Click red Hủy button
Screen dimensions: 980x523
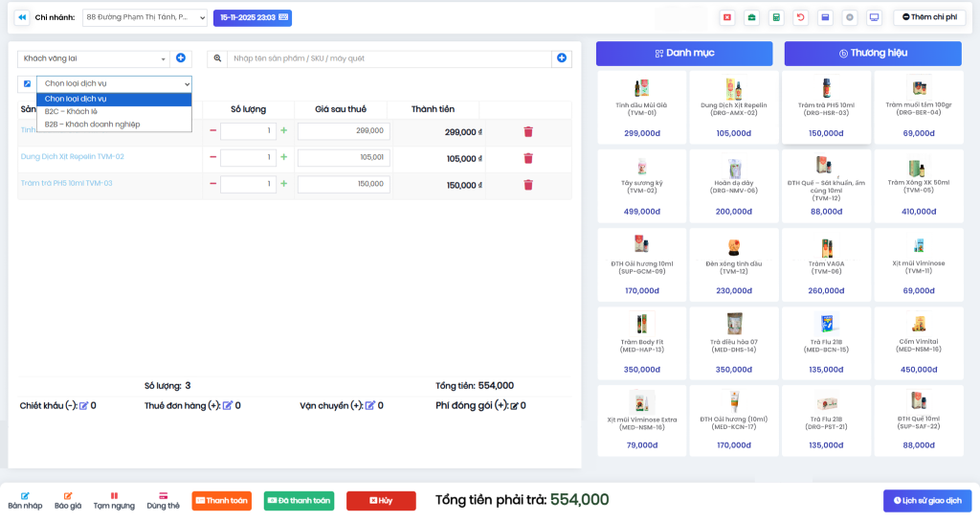click(381, 500)
